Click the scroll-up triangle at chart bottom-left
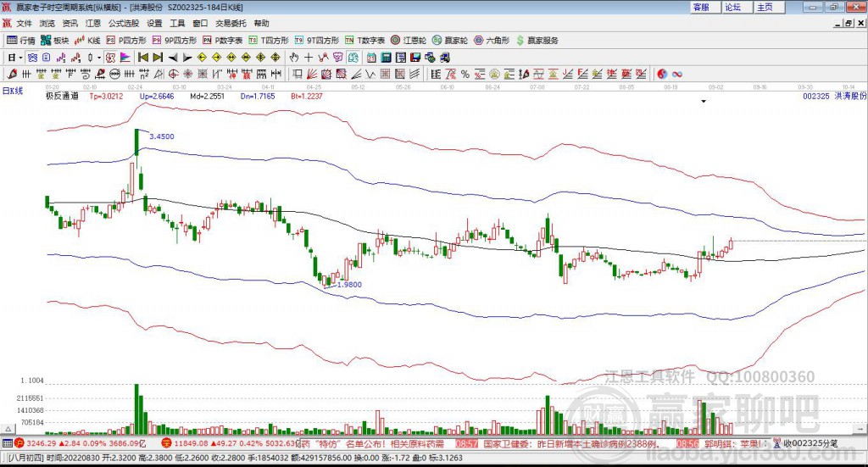Image resolution: width=868 pixels, height=467 pixels. [8, 429]
